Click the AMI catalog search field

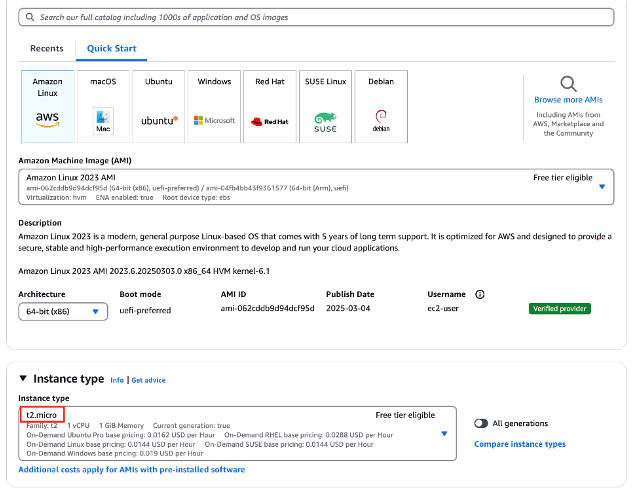click(316, 17)
